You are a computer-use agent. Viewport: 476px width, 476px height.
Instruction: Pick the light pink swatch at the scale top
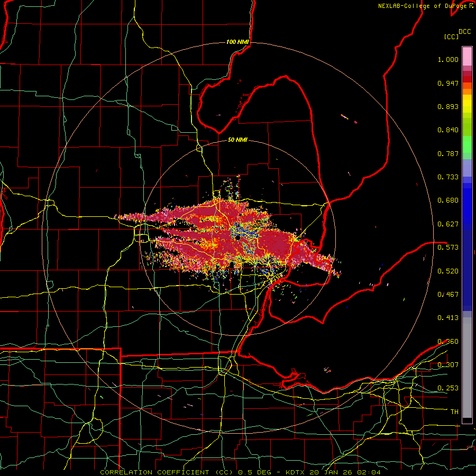coord(467,56)
